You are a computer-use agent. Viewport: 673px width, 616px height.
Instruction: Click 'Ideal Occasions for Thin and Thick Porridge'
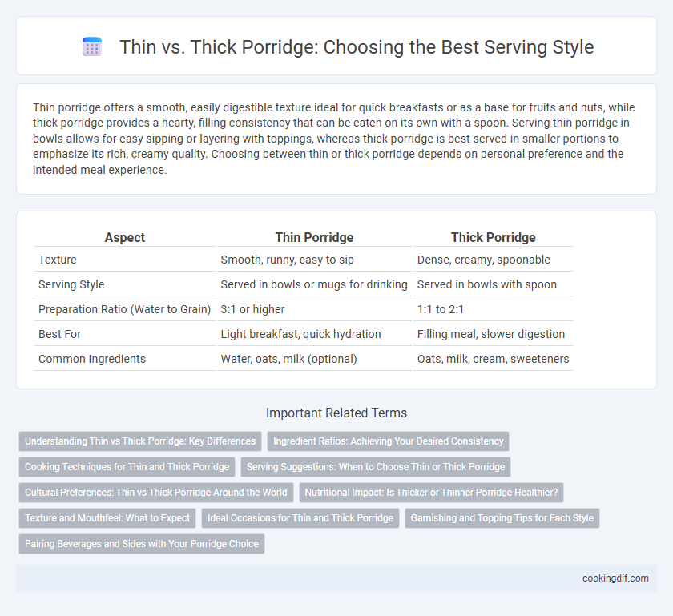point(300,518)
